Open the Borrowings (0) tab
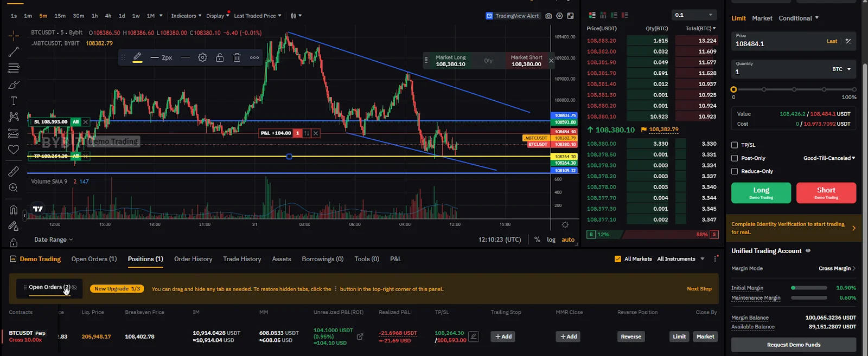This screenshot has height=356, width=868. (323, 259)
